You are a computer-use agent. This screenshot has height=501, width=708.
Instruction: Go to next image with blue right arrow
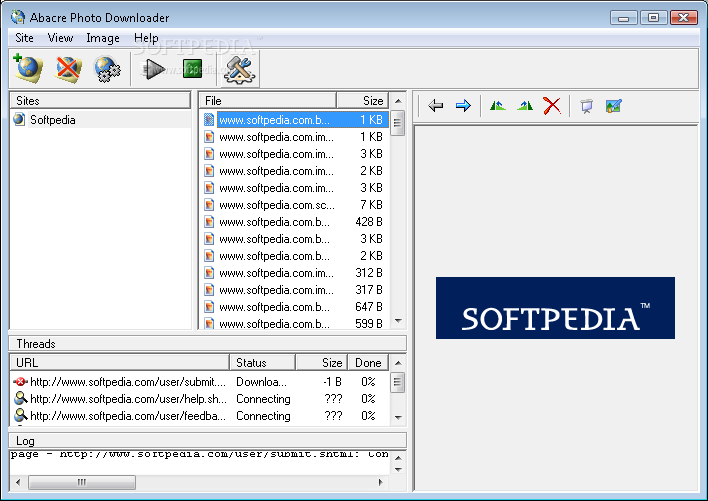[463, 106]
